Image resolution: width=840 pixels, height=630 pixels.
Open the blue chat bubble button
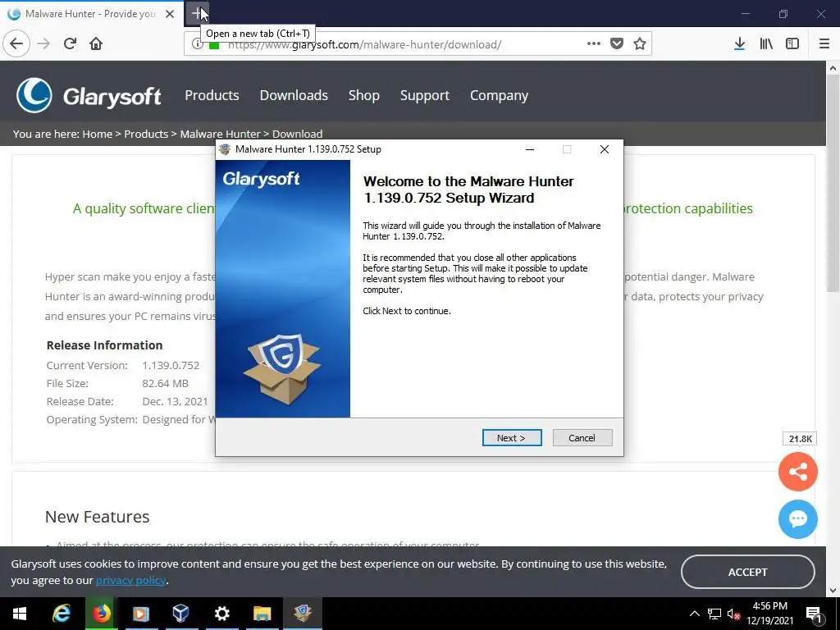pos(797,519)
